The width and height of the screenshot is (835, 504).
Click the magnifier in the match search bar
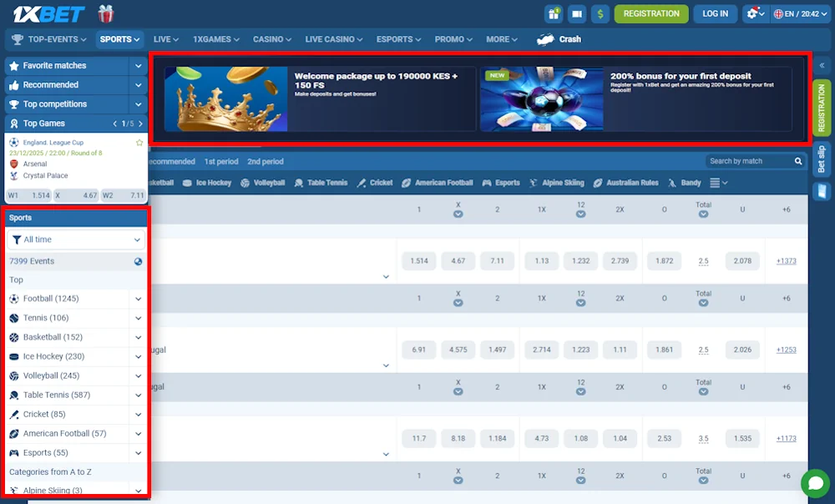point(797,161)
